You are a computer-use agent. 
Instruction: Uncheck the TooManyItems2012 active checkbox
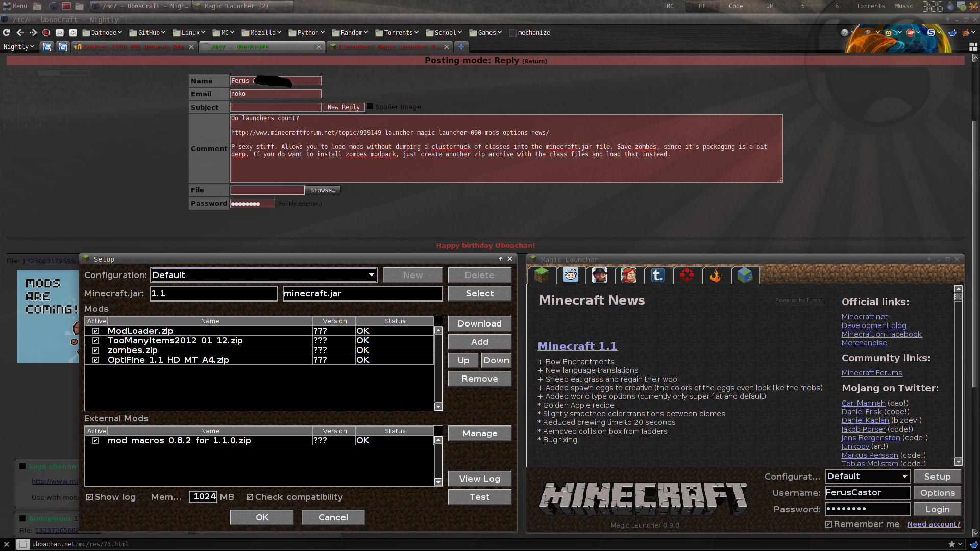click(95, 340)
